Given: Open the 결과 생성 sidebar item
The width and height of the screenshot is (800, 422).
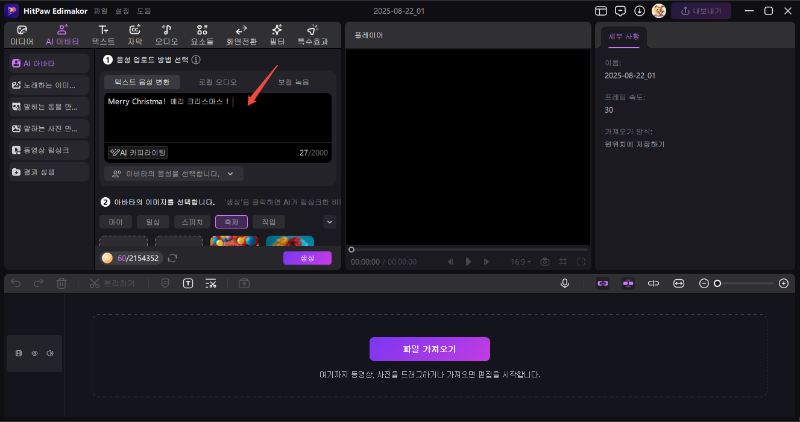Looking at the screenshot, I should click(49, 172).
